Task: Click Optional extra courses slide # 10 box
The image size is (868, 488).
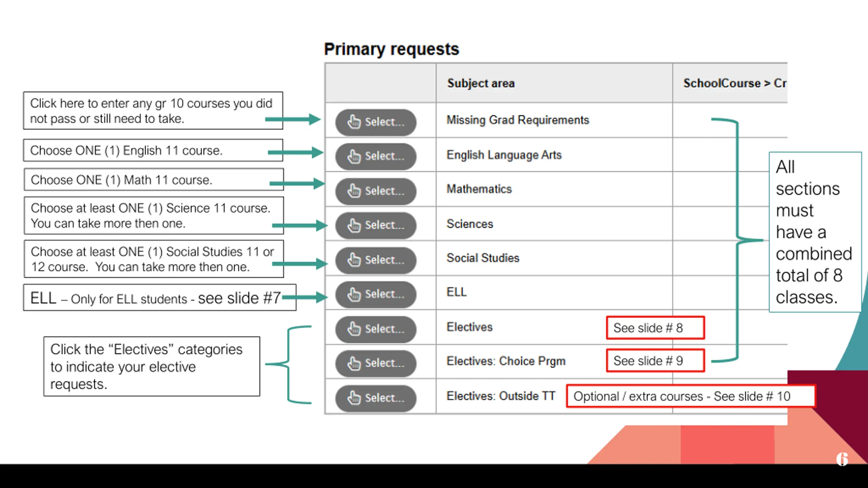Action: tap(691, 396)
